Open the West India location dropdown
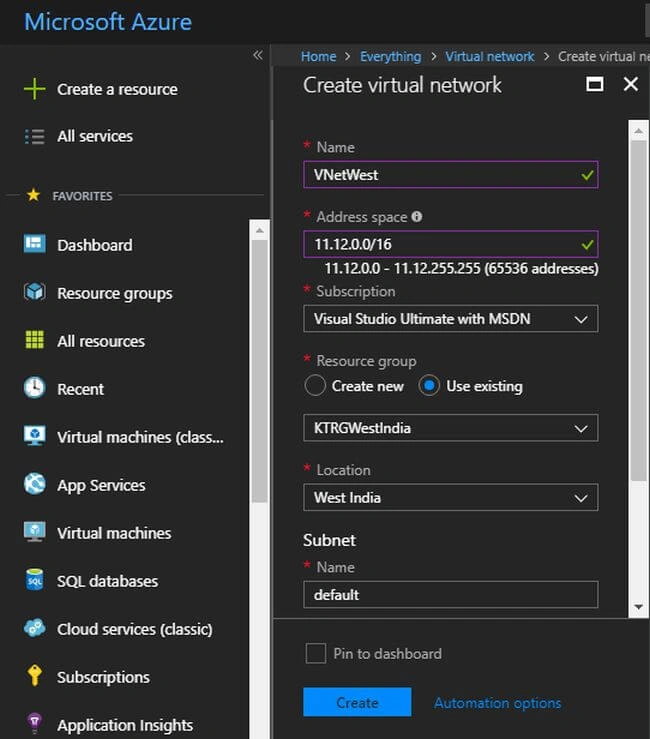This screenshot has width=650, height=739. click(451, 497)
